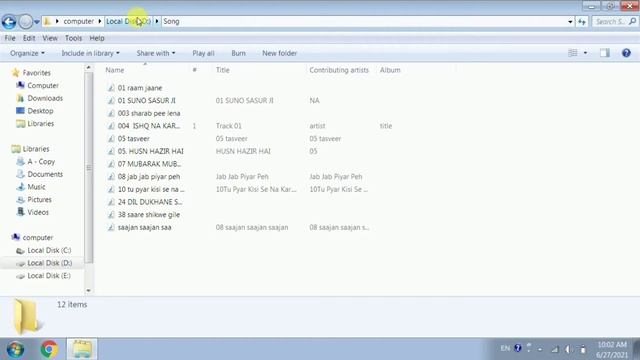Open the view options dropdown arrow
The width and height of the screenshot is (640, 360).
[x=585, y=53]
